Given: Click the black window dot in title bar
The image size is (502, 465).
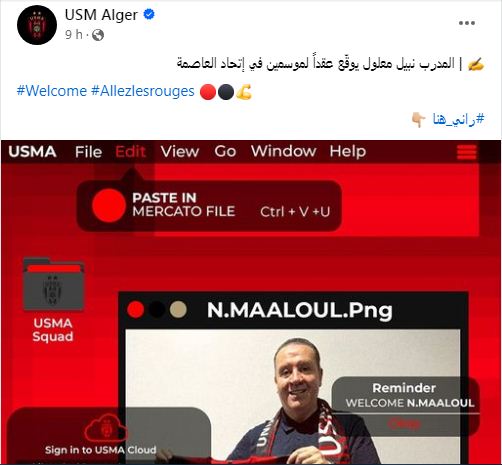Looking at the screenshot, I should click(157, 310).
